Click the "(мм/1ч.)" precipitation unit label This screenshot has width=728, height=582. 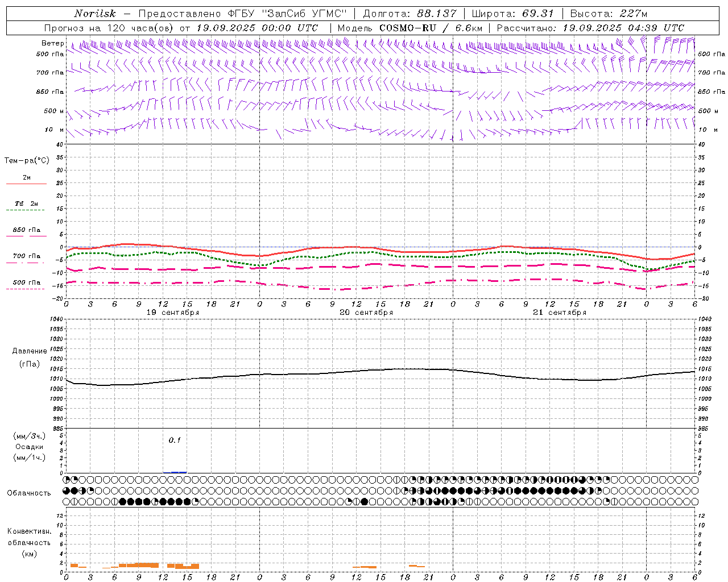(x=30, y=458)
